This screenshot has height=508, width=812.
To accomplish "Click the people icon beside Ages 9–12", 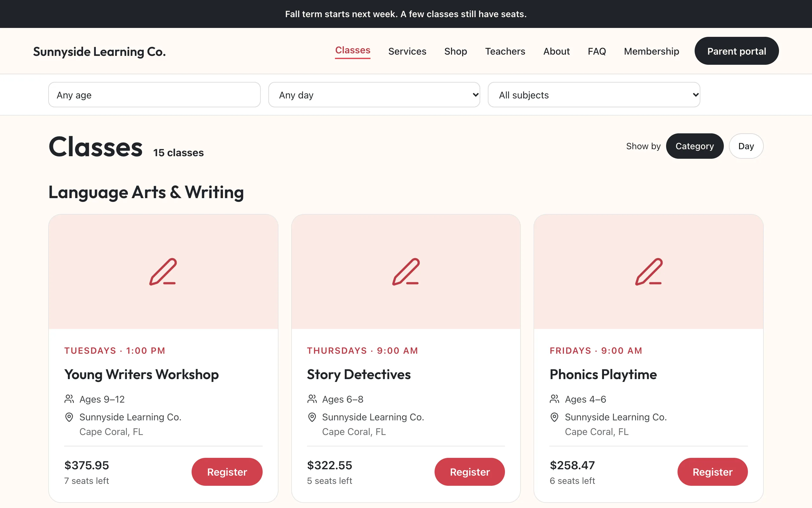I will [69, 399].
